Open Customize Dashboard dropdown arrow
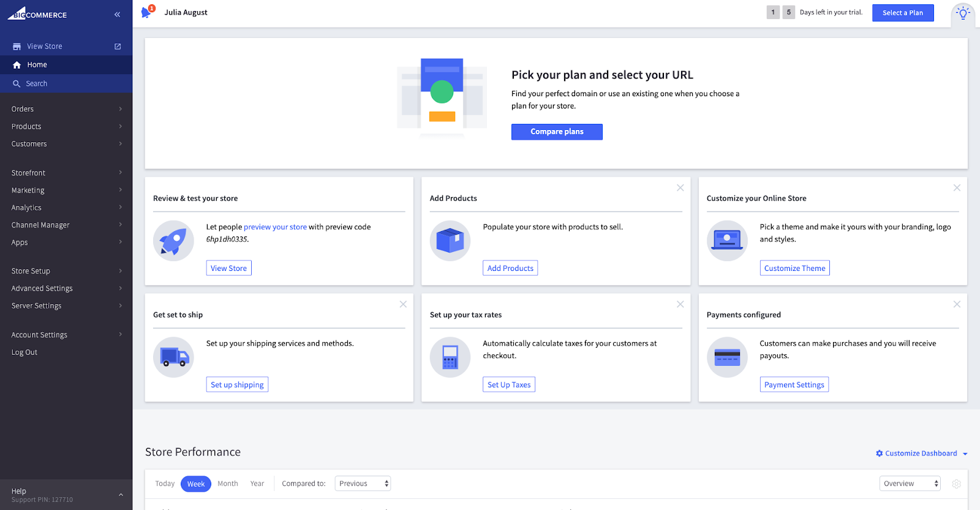The width and height of the screenshot is (980, 510). [965, 454]
